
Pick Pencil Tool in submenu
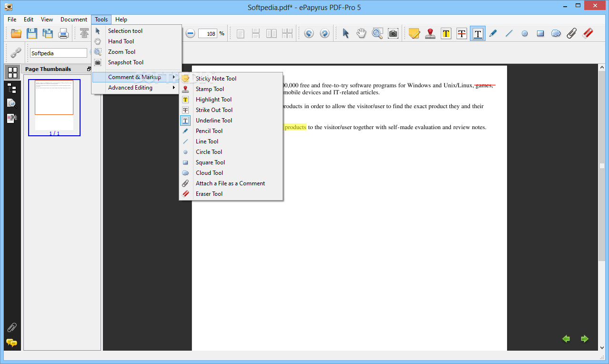[x=231, y=131]
